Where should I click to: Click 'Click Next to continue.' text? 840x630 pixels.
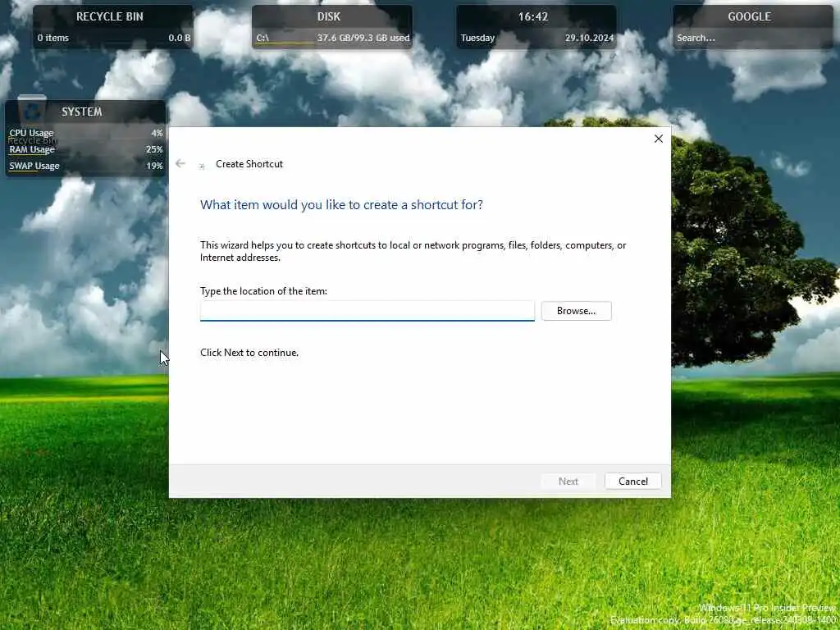click(x=249, y=353)
